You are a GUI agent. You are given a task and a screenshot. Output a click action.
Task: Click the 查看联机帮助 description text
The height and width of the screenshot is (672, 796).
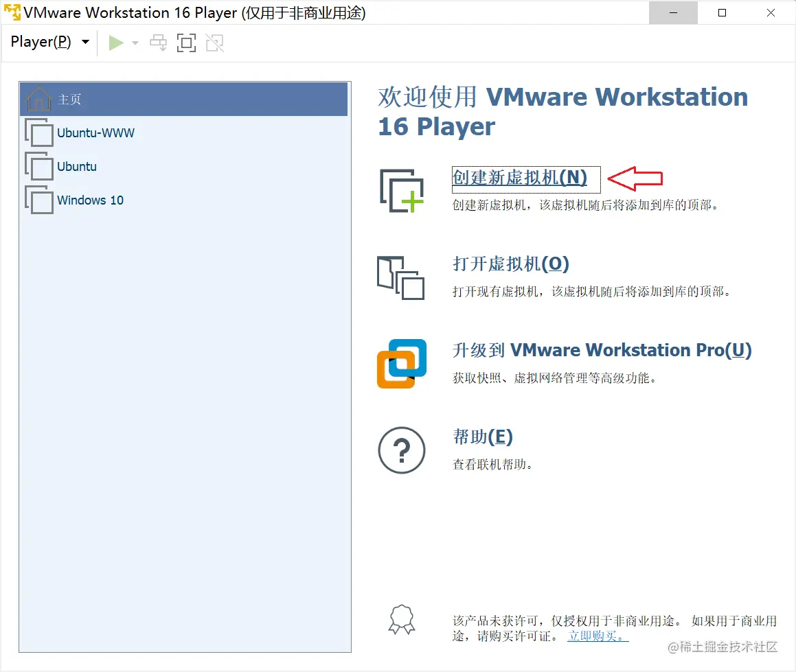tap(492, 465)
